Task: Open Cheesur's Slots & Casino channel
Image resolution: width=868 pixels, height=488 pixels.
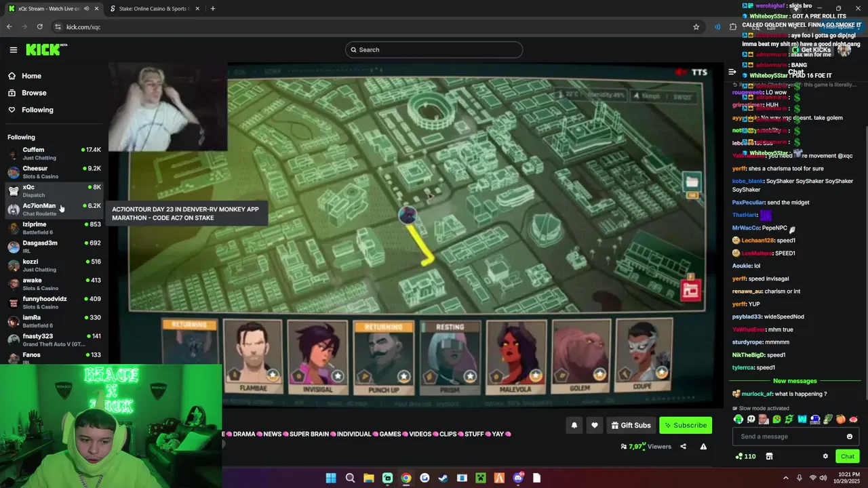Action: 54,172
